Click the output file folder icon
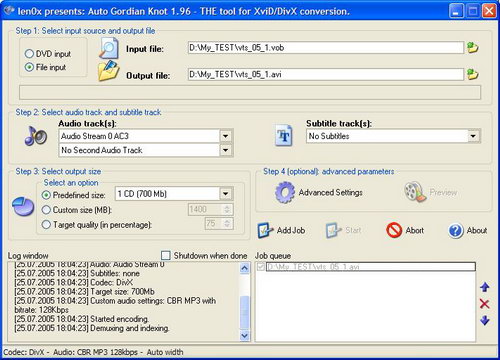This screenshot has width=500, height=360. (109, 71)
